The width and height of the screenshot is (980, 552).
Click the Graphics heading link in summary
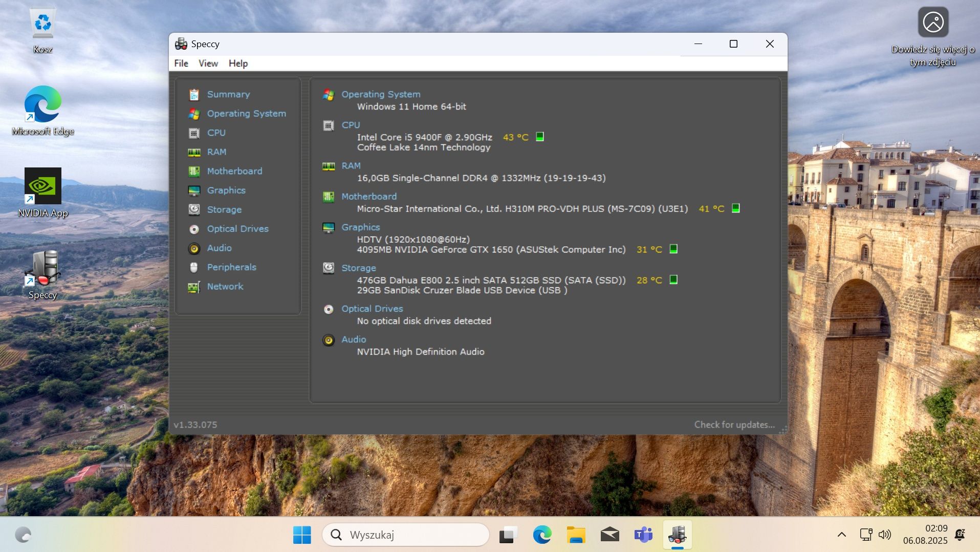click(361, 227)
